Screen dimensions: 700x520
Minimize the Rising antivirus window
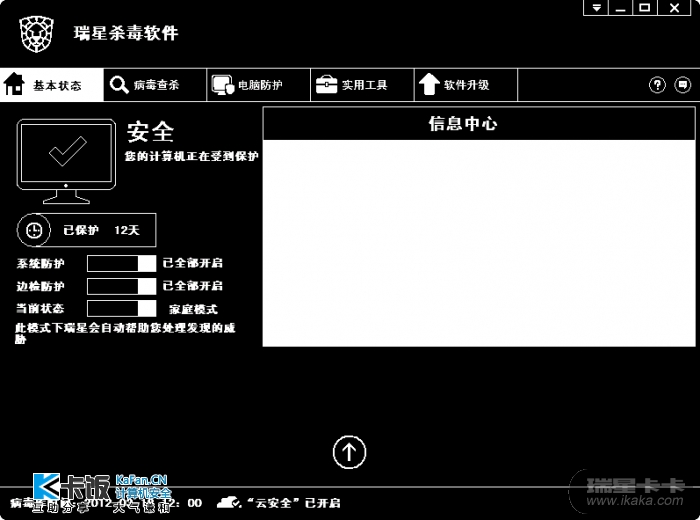[620, 8]
